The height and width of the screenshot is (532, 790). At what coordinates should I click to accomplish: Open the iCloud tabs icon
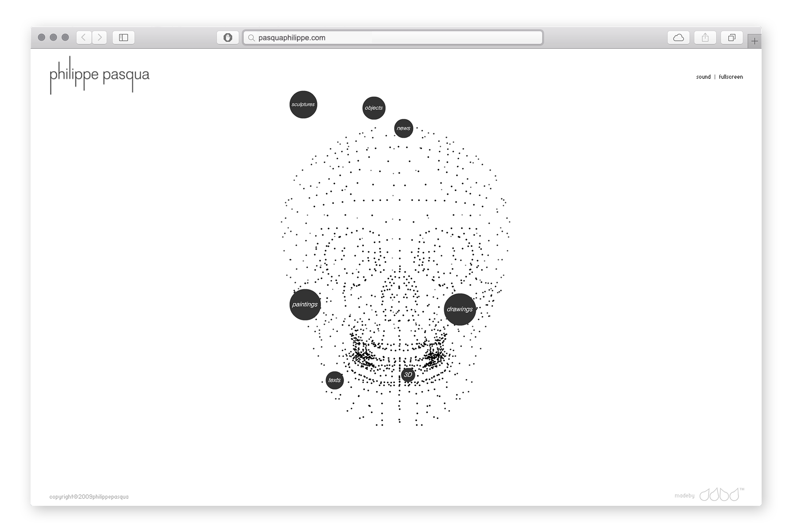pos(678,38)
